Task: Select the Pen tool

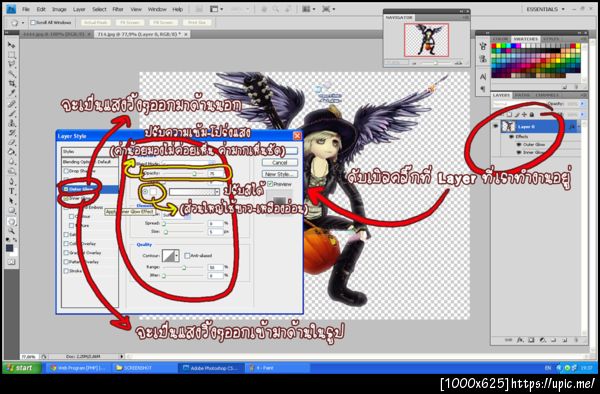Action: 11,182
